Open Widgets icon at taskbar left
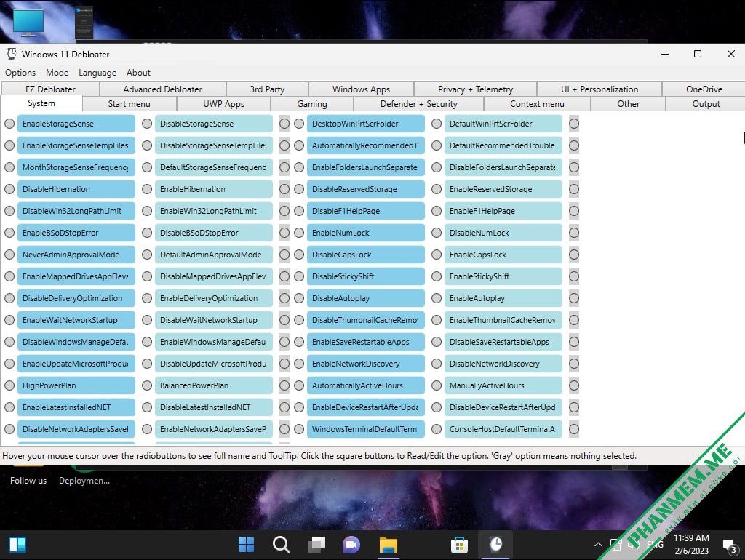This screenshot has width=745, height=560. pyautogui.click(x=17, y=544)
